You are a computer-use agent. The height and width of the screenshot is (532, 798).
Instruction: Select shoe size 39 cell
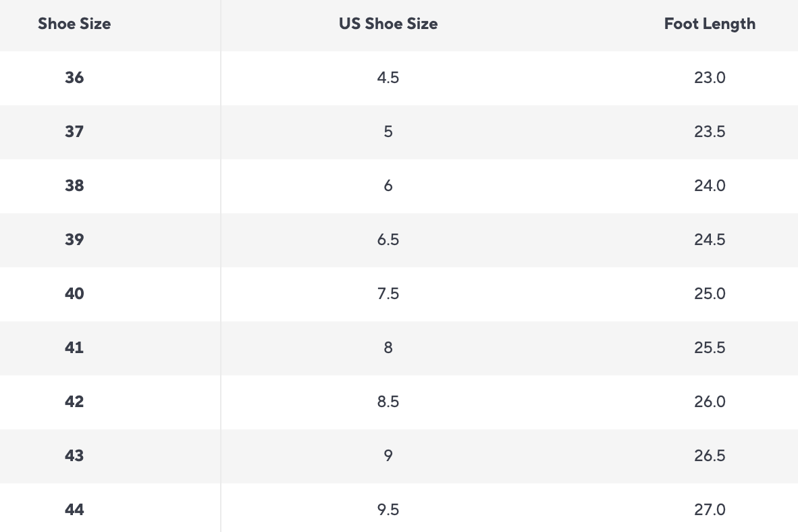[74, 240]
